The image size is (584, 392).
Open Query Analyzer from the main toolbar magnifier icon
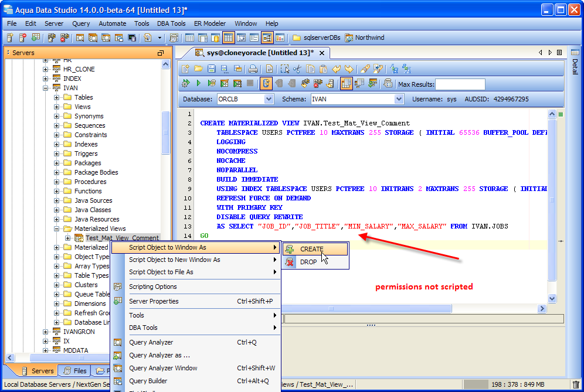80,38
